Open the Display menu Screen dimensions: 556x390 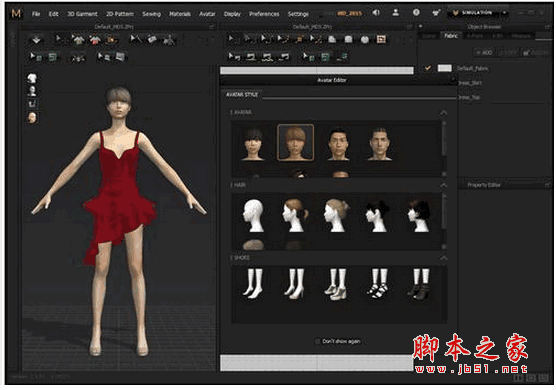[x=232, y=14]
